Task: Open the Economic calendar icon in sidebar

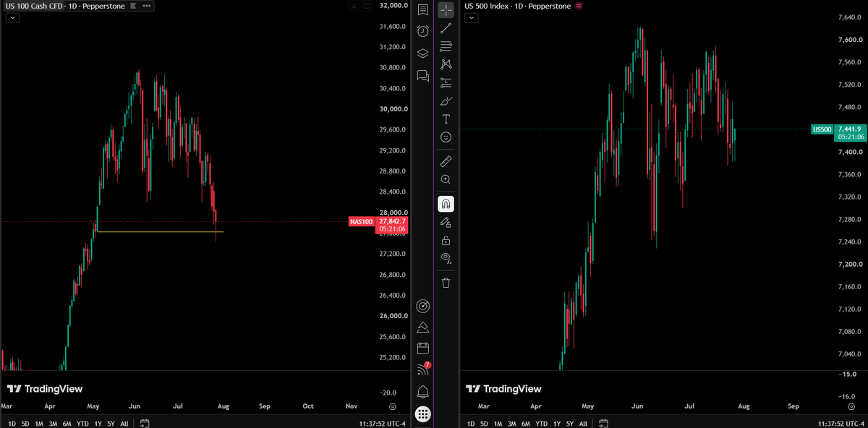Action: click(x=423, y=348)
